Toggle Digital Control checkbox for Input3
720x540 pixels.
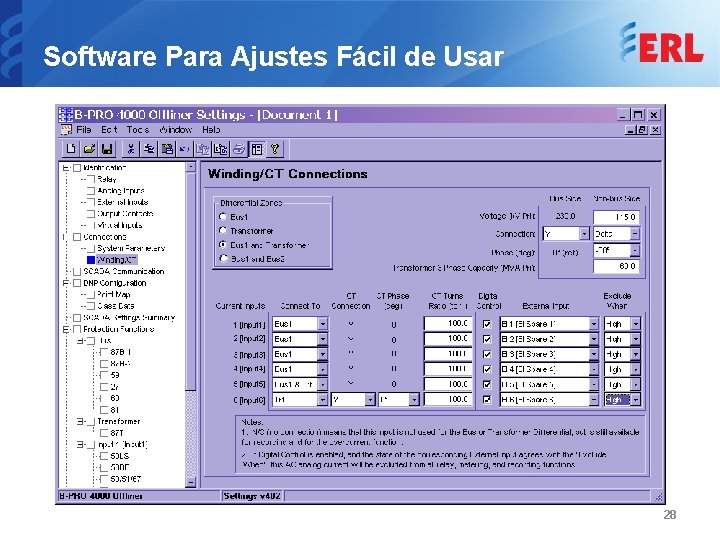(x=487, y=354)
